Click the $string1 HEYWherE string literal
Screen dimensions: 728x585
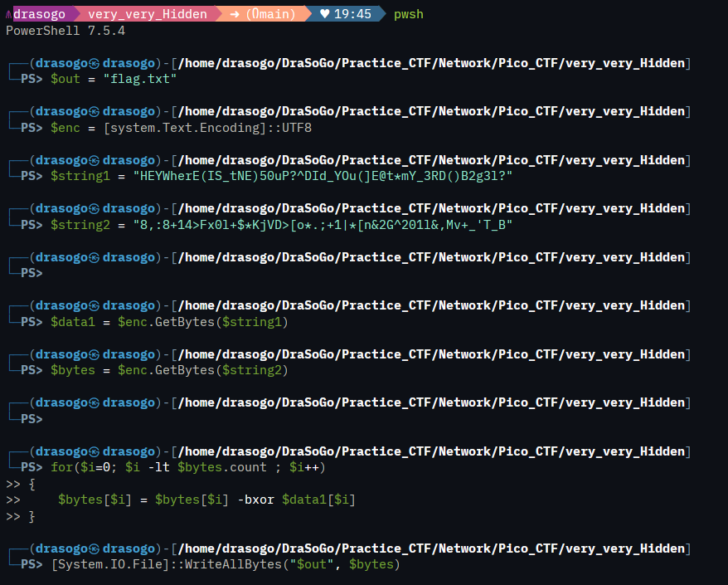323,176
